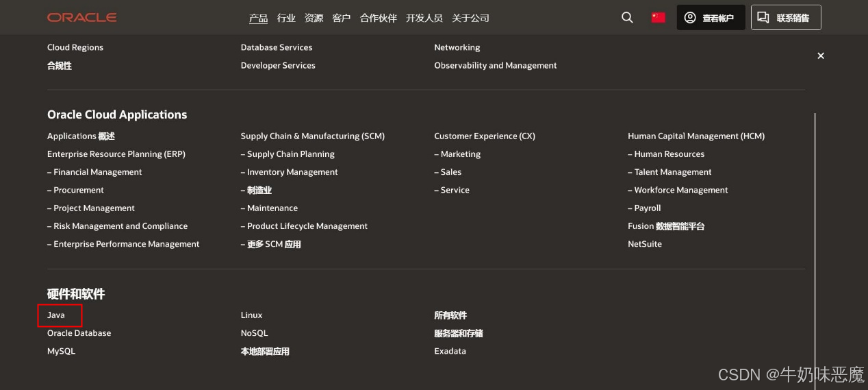Close the products menu with X

821,56
